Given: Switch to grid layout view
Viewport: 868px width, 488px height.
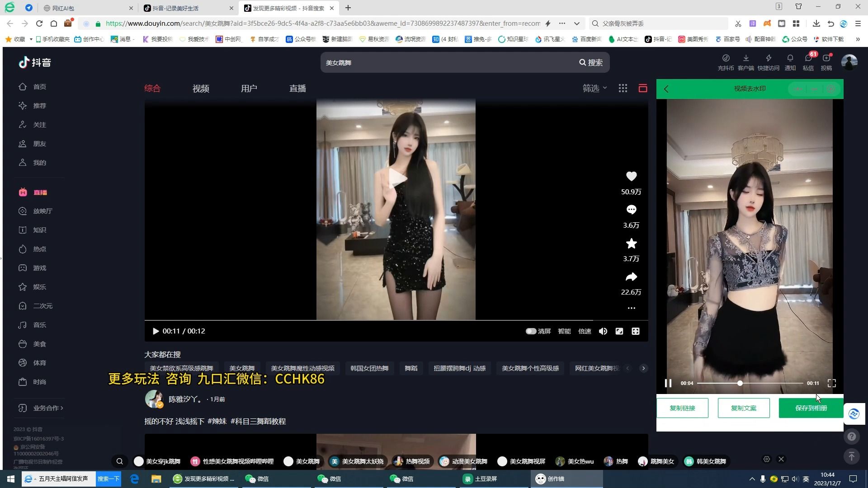Looking at the screenshot, I should [x=623, y=88].
